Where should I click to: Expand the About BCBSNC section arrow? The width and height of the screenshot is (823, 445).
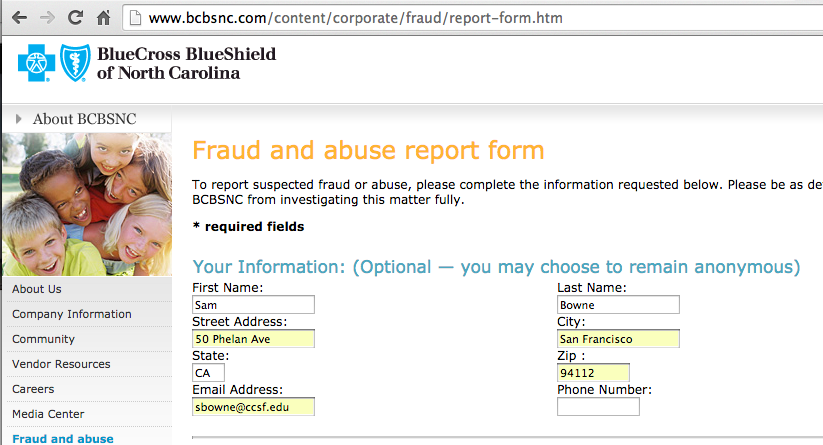tap(19, 119)
